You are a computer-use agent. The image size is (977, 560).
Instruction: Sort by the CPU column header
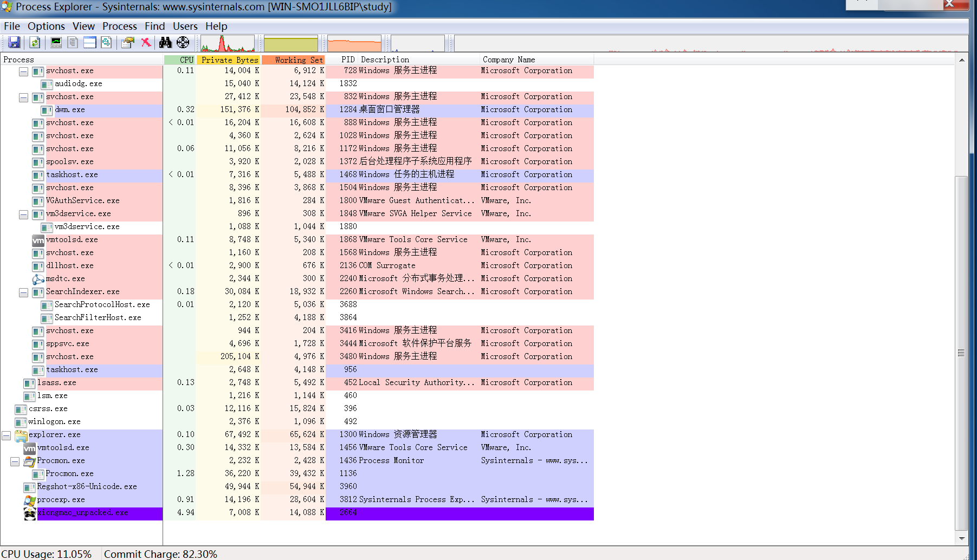[180, 60]
